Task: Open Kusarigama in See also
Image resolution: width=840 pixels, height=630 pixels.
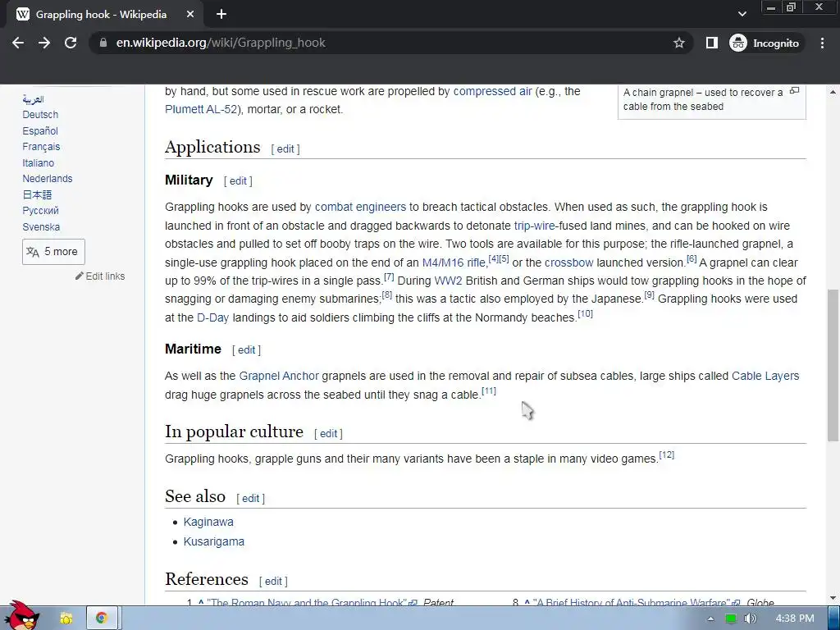Action: pos(214,541)
